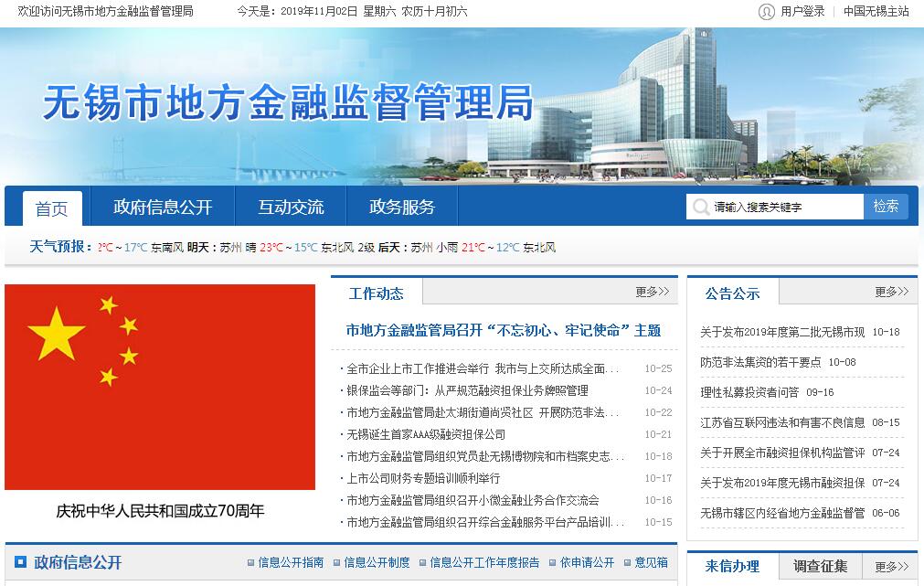This screenshot has height=586, width=924.
Task: Open the 政府信息公开 navigation menu
Action: [163, 208]
